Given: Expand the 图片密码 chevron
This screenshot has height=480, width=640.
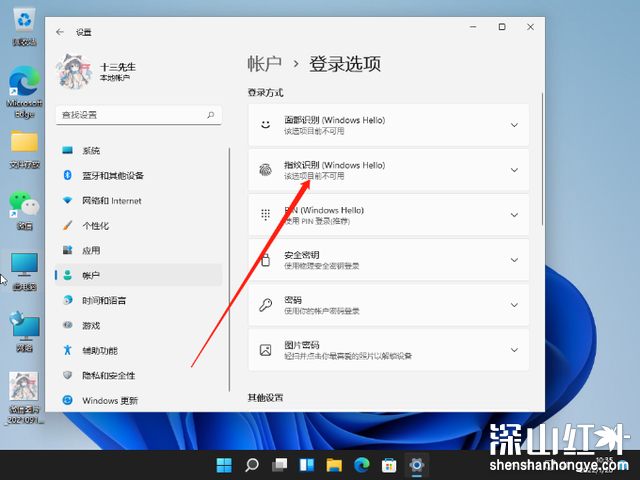Looking at the screenshot, I should tap(514, 350).
